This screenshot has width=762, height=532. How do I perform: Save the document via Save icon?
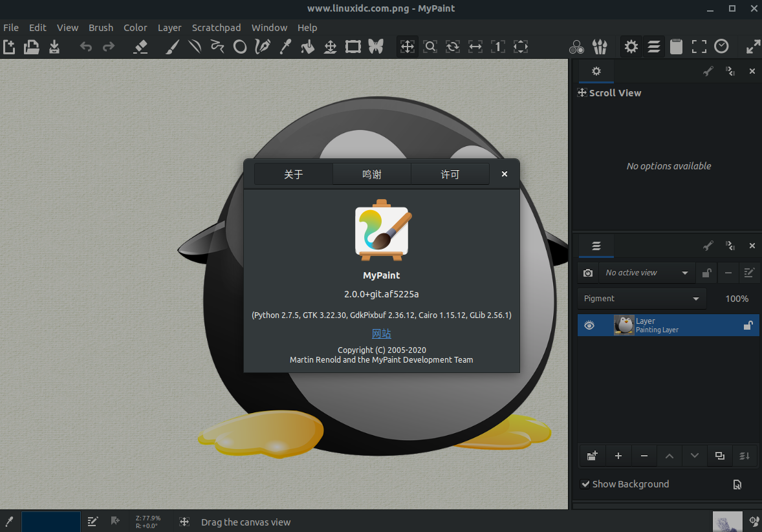(54, 47)
